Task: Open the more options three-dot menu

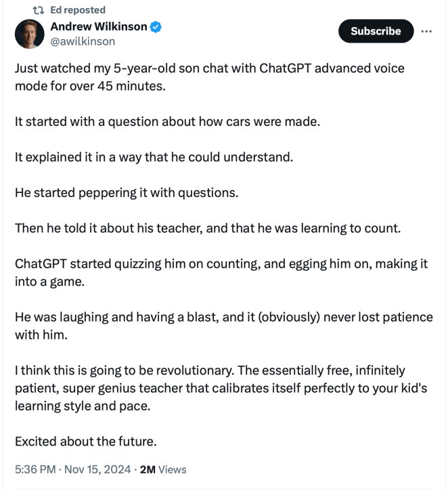Action: pyautogui.click(x=426, y=31)
